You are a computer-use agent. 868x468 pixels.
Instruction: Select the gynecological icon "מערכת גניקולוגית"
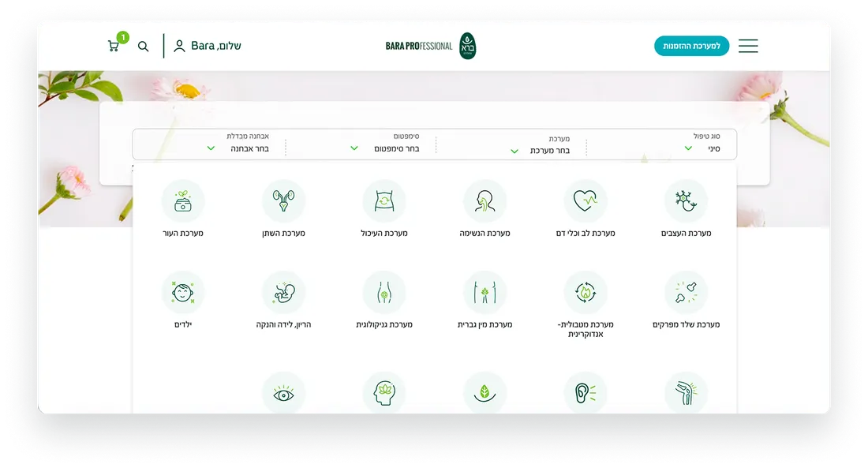[x=384, y=293]
